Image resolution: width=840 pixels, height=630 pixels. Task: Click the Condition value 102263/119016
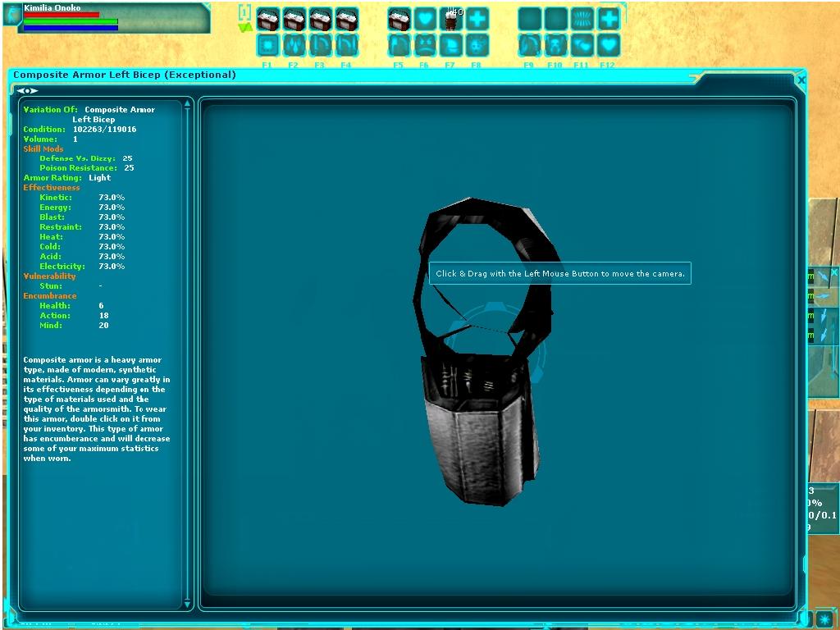click(x=104, y=129)
